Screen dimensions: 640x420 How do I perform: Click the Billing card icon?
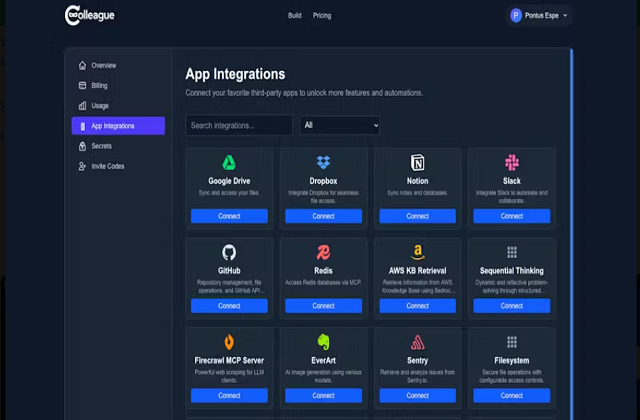82,85
